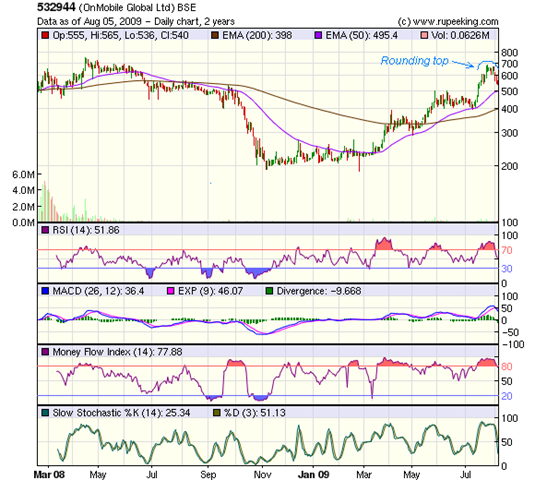535x480 pixels.
Task: Click the www.rupeeking.com copyright text
Action: [x=448, y=21]
